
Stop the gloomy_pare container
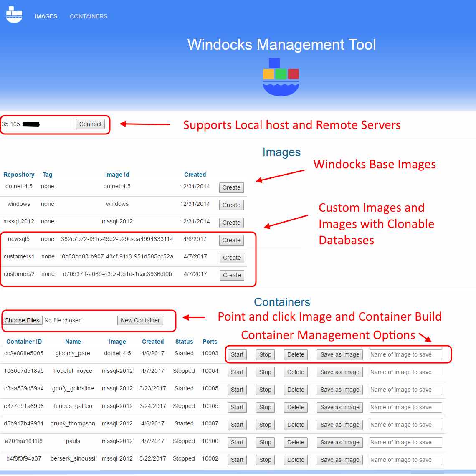[x=265, y=354]
